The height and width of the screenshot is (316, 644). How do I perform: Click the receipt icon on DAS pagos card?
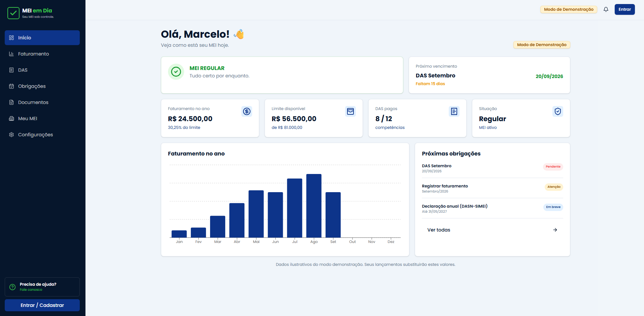point(454,111)
